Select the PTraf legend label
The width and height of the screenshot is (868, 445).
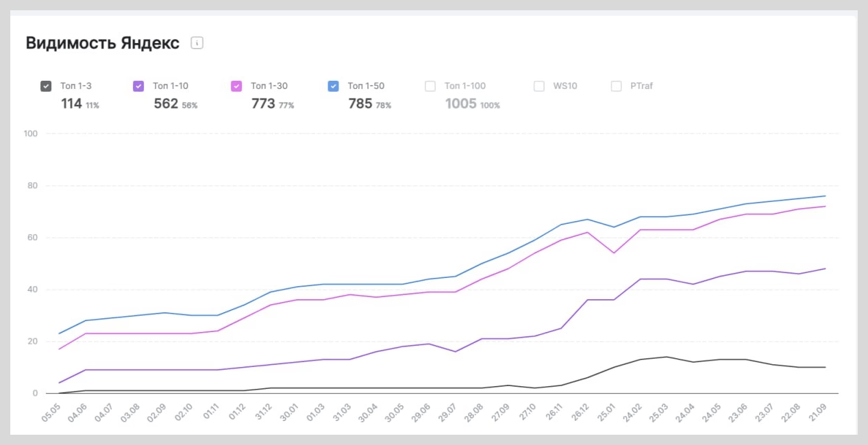pyautogui.click(x=642, y=86)
